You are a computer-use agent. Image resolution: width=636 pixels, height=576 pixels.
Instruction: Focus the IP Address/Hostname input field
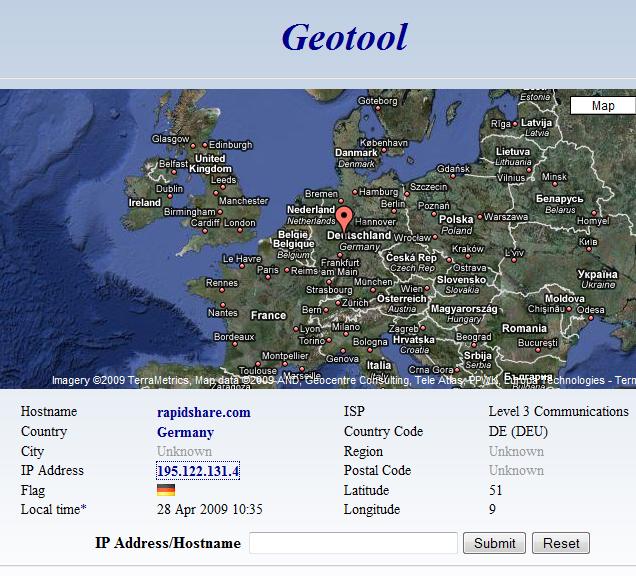click(x=353, y=543)
